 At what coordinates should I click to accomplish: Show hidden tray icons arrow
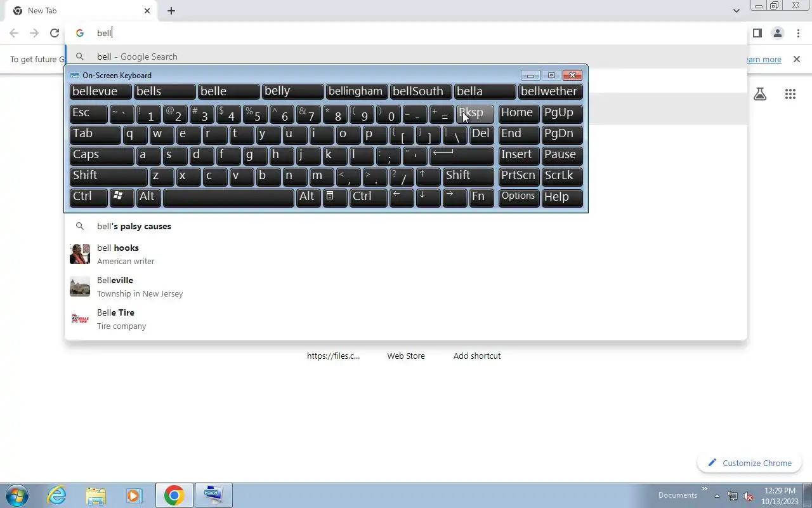coord(717,496)
